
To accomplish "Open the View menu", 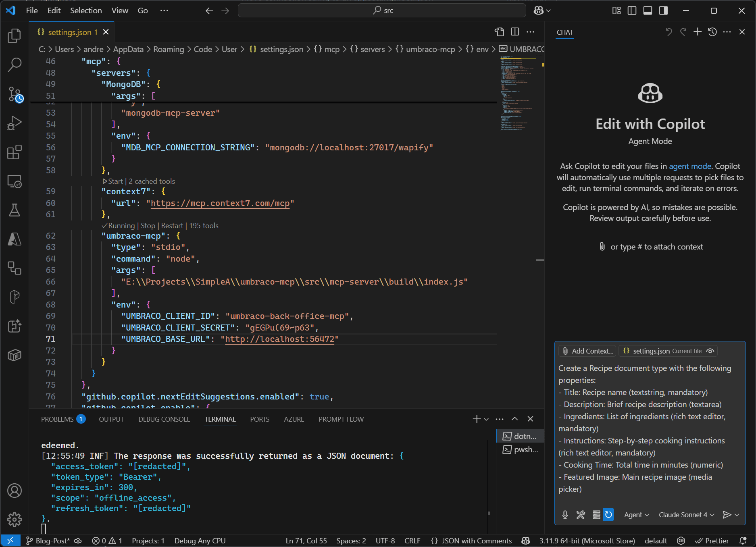I will click(120, 10).
